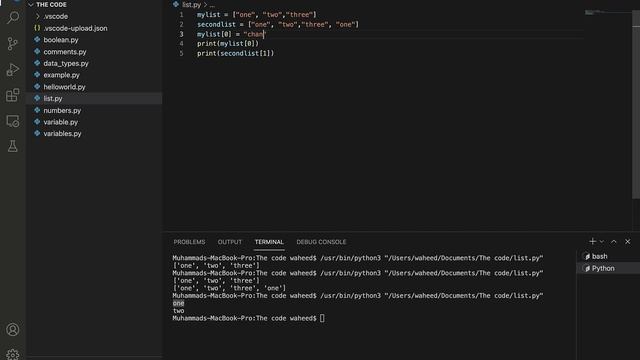This screenshot has width=640, height=360.
Task: Switch to the OUTPUT tab
Action: [x=230, y=242]
